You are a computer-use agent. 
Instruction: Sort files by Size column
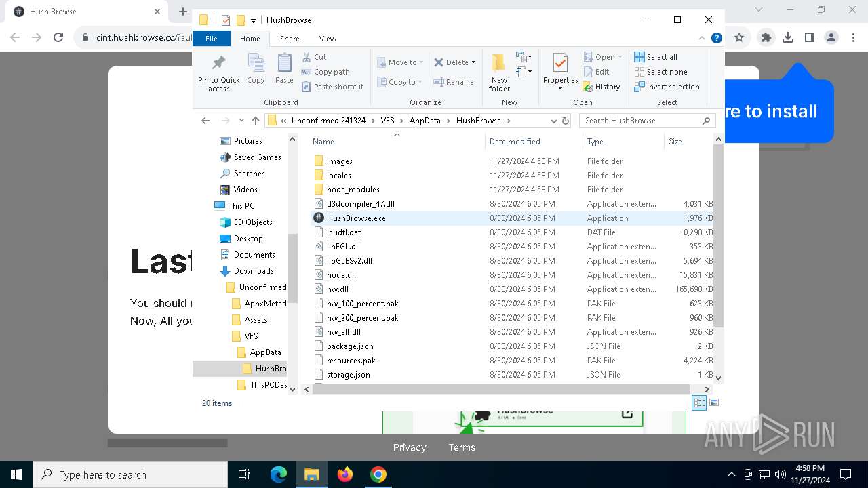[x=688, y=141]
